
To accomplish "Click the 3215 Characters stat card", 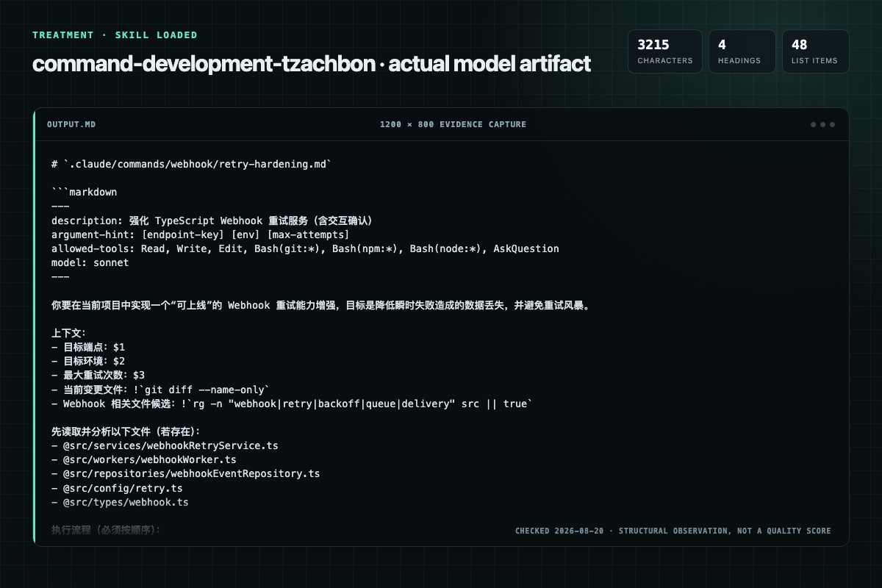I will coord(665,51).
